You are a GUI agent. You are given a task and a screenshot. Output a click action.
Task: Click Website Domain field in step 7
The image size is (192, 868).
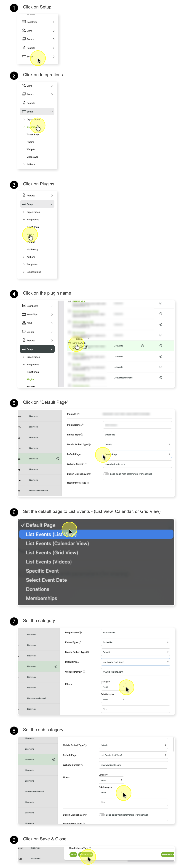pyautogui.click(x=135, y=672)
